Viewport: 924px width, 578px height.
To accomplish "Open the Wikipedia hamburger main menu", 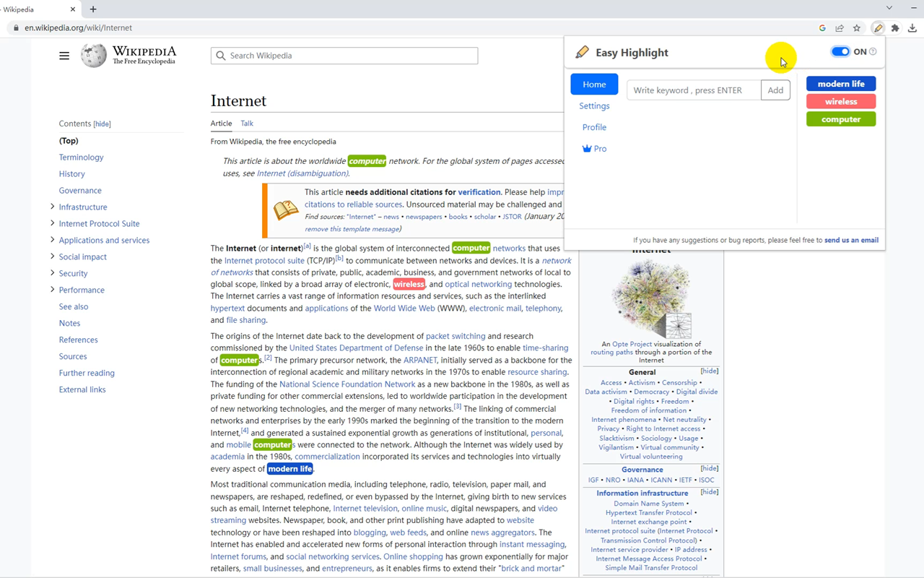I will 64,56.
